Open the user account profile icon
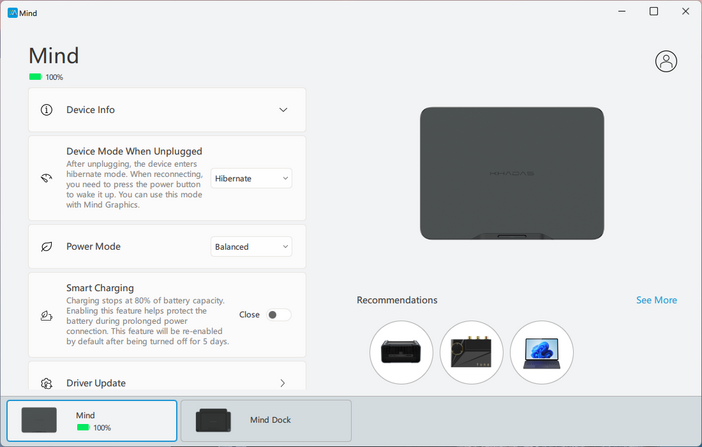 tap(666, 61)
